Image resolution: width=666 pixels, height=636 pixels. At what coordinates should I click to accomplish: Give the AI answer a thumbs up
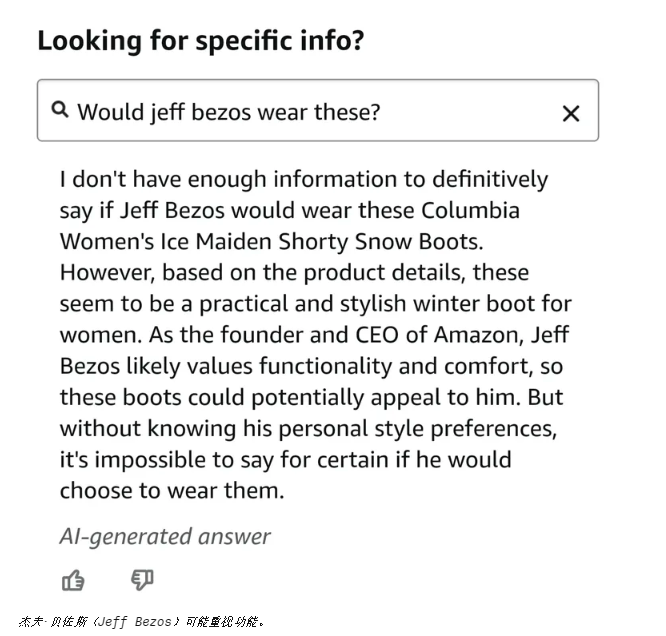pos(73,580)
